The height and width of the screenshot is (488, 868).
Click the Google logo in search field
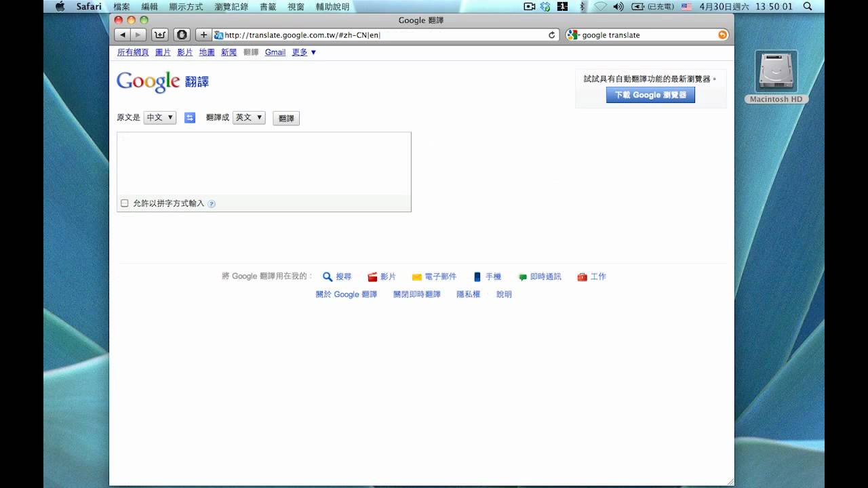pos(573,35)
